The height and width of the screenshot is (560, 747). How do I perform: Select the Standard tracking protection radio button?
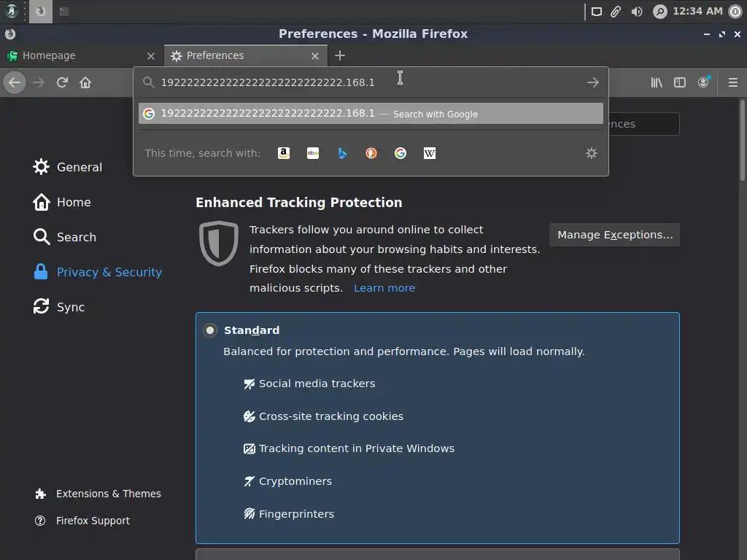click(210, 330)
